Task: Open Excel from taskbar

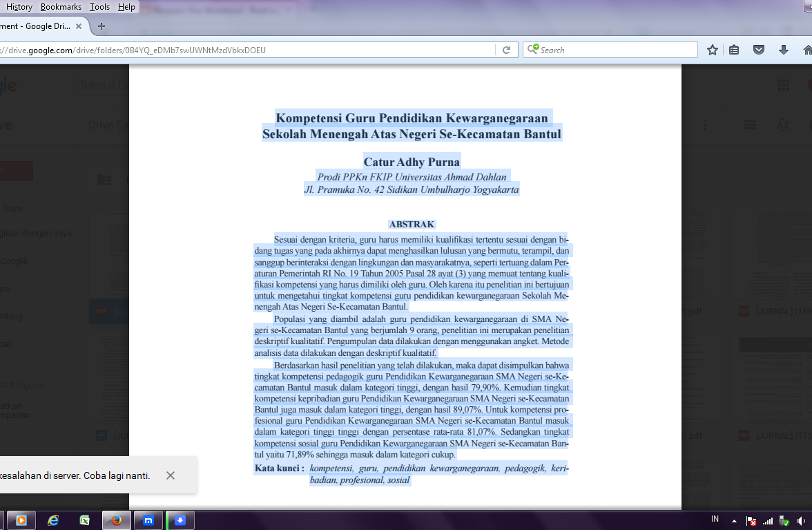Action: click(84, 520)
